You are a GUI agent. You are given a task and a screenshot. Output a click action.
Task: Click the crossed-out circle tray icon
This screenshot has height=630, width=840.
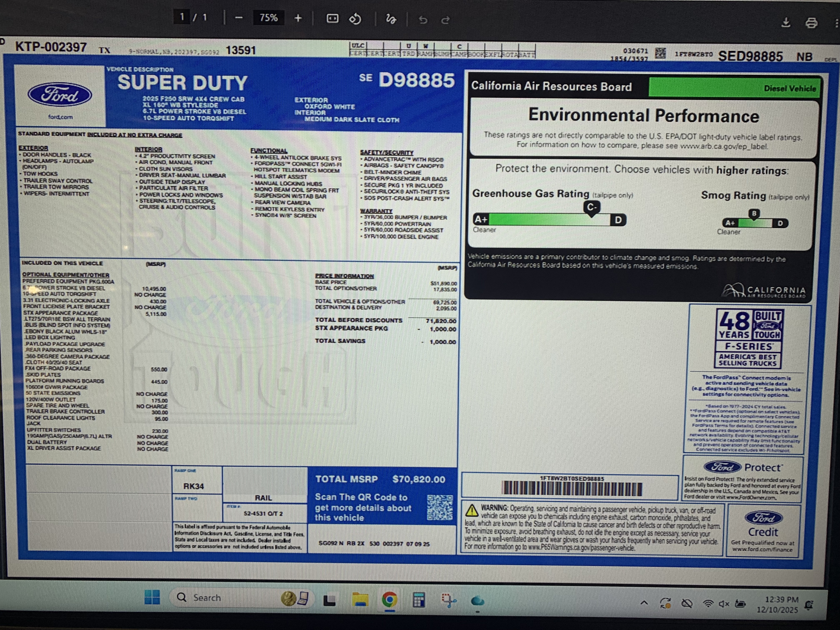point(687,603)
